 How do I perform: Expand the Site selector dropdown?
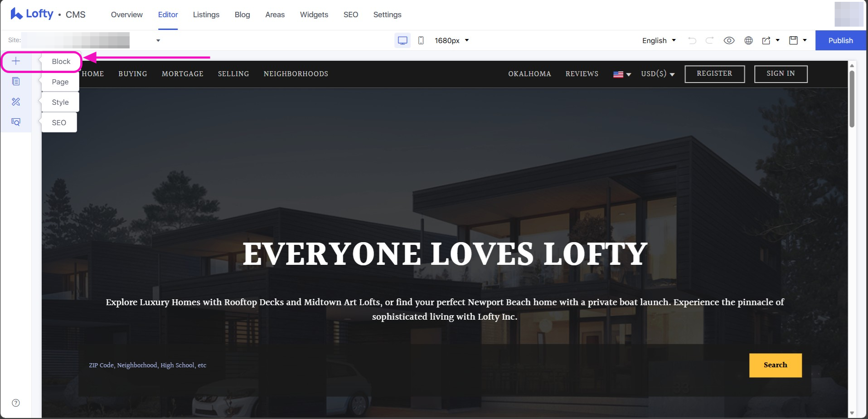point(158,40)
